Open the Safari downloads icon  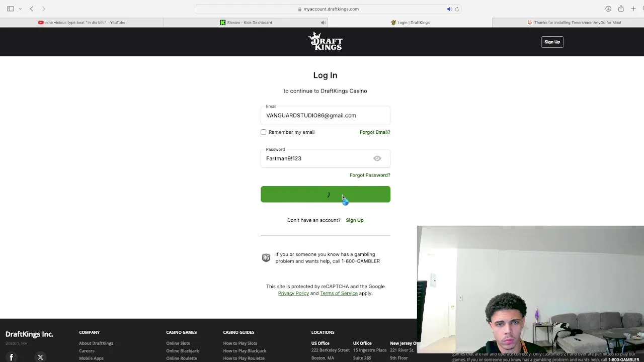pos(608,9)
